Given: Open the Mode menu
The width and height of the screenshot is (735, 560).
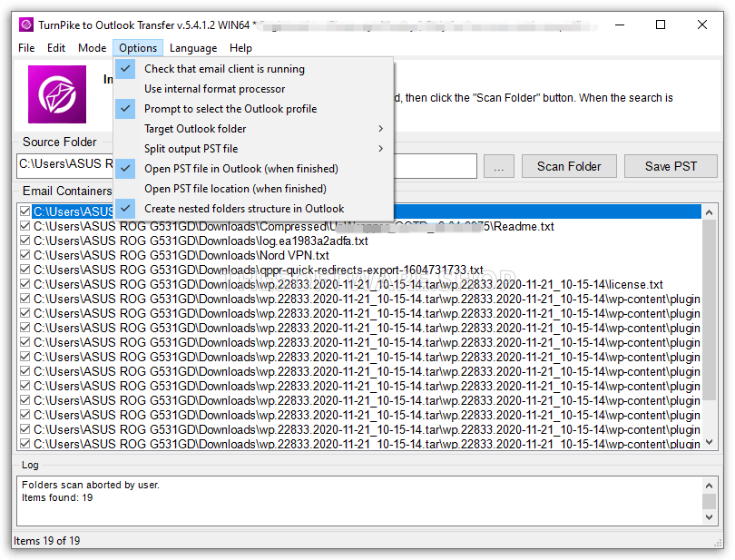Looking at the screenshot, I should 92,48.
